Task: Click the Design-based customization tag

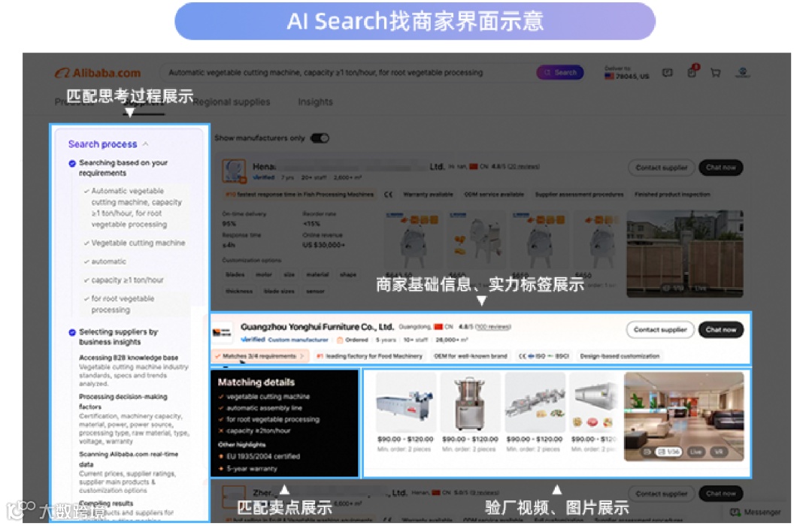Action: click(x=620, y=356)
